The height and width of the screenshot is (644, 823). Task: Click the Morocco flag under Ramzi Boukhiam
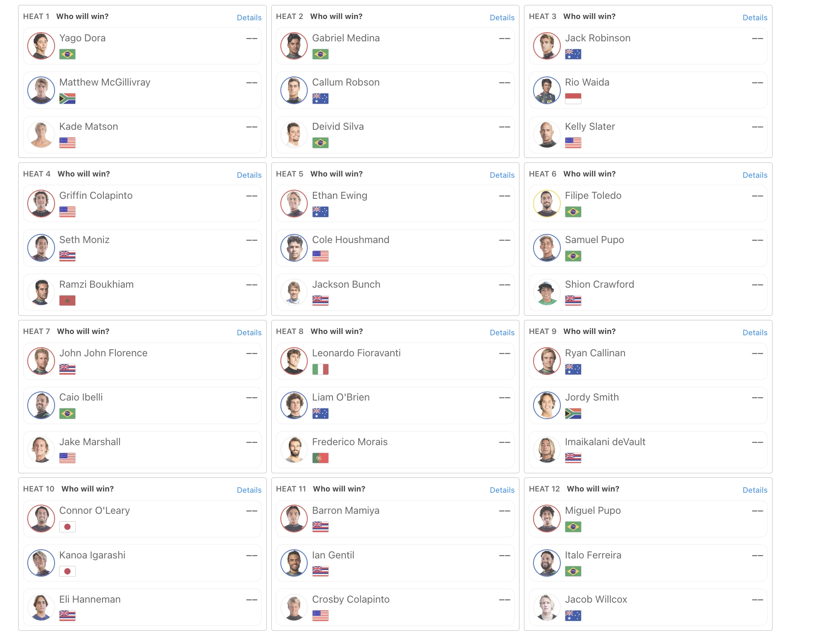[67, 301]
